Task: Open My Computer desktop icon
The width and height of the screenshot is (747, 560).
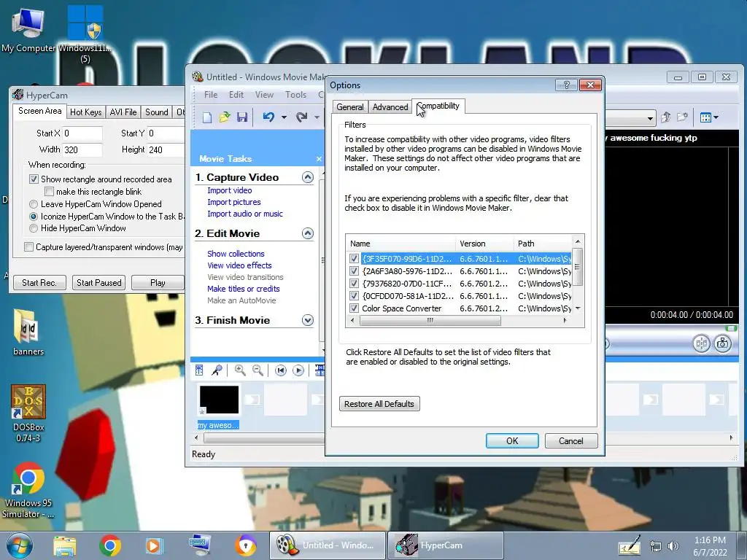Action: (x=28, y=29)
